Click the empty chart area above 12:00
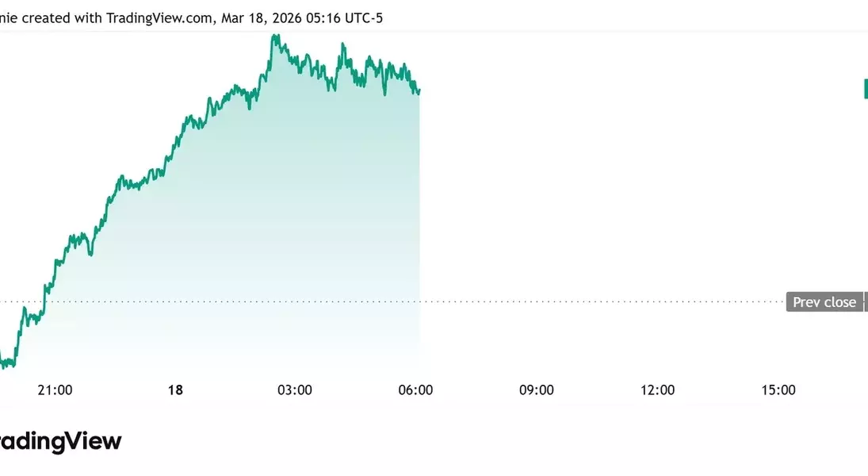Viewport: 868px width, 476px height. [x=657, y=198]
